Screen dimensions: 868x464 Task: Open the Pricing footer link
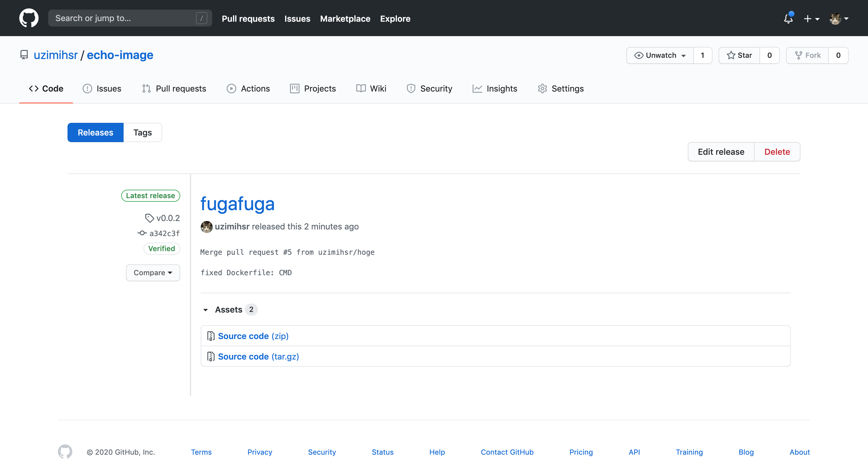pos(581,452)
